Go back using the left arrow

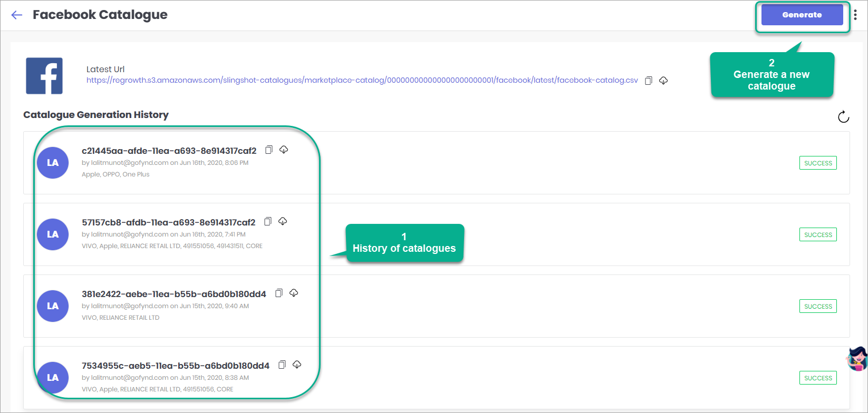[x=17, y=15]
